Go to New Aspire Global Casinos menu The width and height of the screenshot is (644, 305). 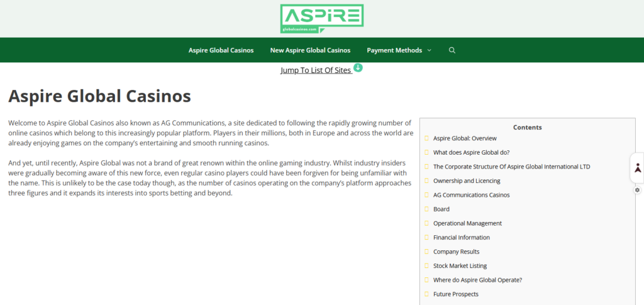(x=310, y=50)
